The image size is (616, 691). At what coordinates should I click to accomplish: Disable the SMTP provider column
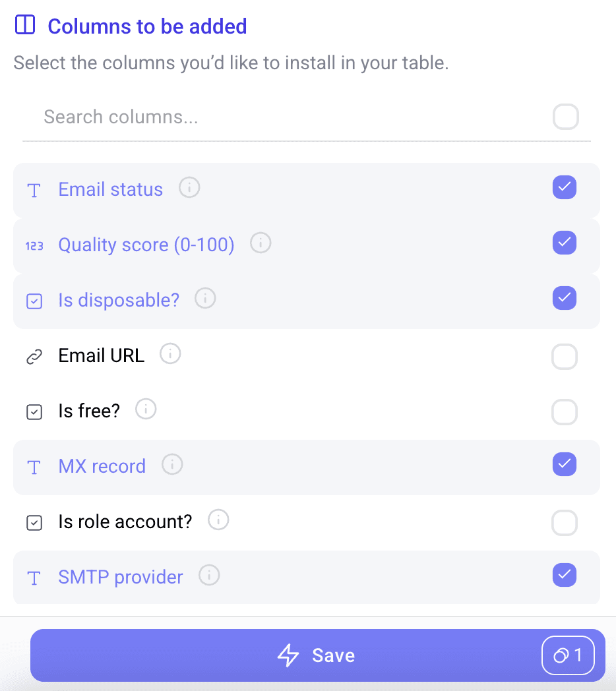tap(565, 575)
